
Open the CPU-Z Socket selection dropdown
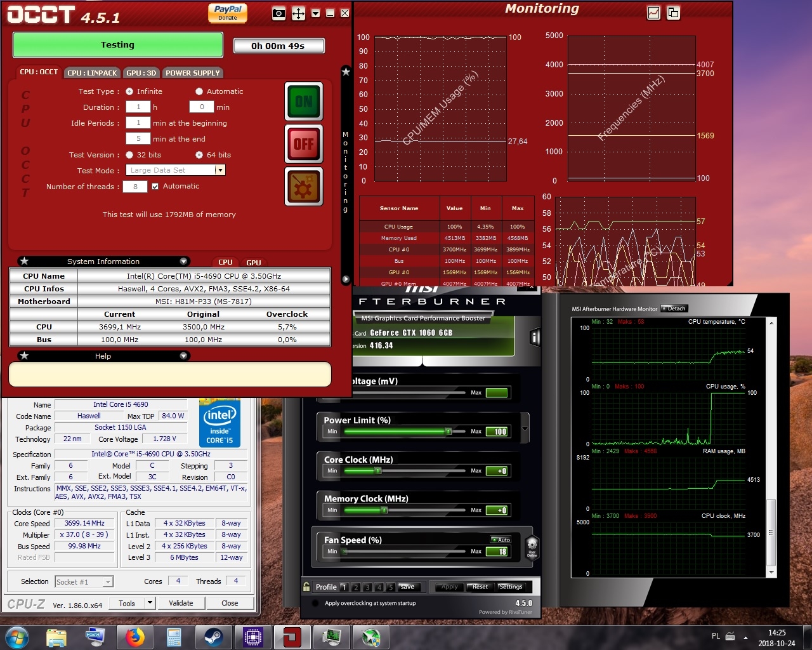click(108, 581)
